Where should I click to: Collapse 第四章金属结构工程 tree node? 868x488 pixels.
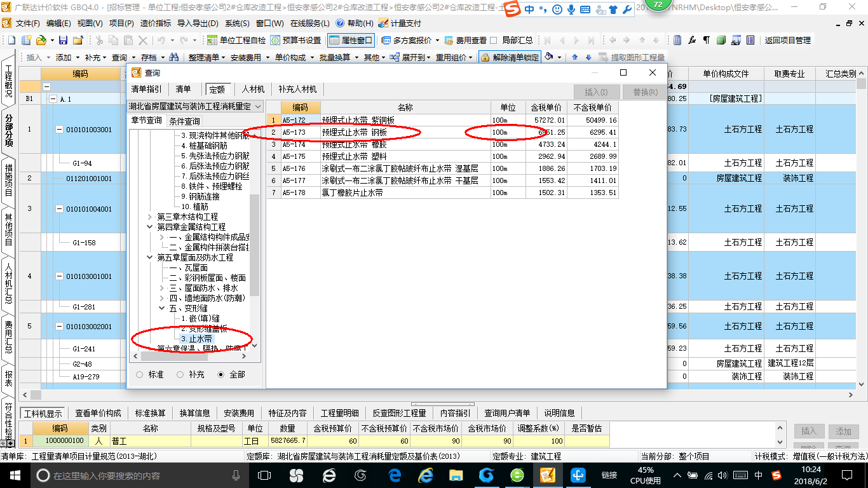pos(150,227)
